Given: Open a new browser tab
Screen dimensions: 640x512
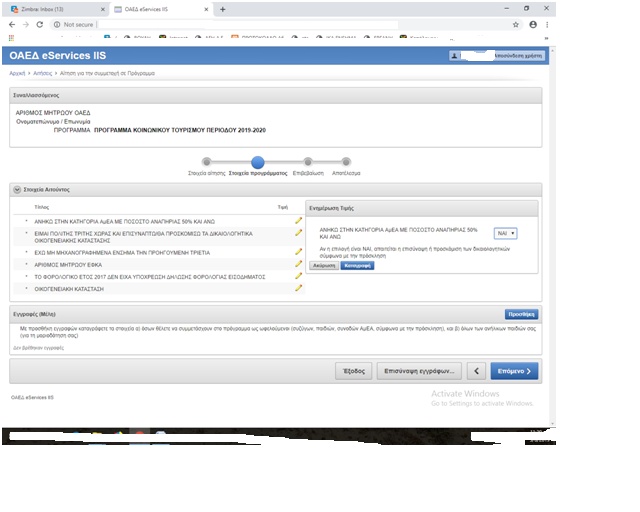Looking at the screenshot, I should click(222, 8).
